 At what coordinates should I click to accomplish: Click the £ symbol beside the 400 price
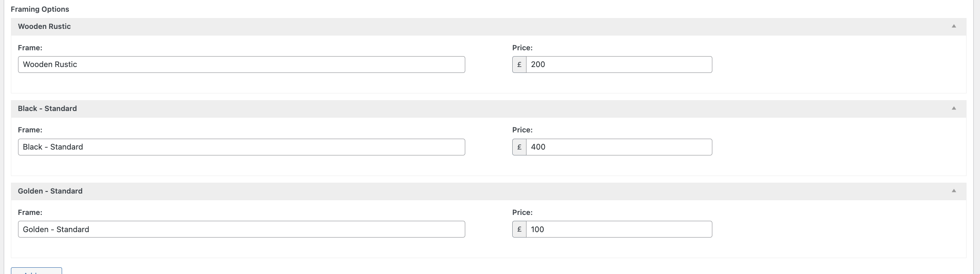tap(519, 147)
